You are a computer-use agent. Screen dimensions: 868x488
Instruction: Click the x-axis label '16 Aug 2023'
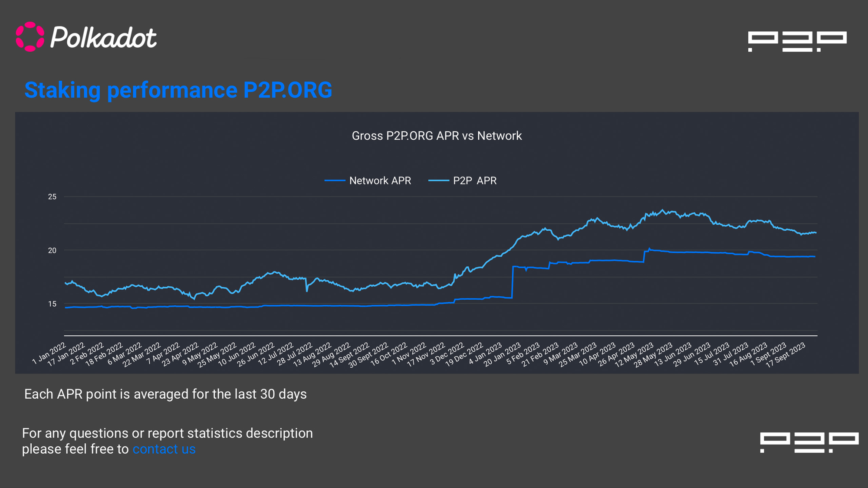pyautogui.click(x=748, y=355)
